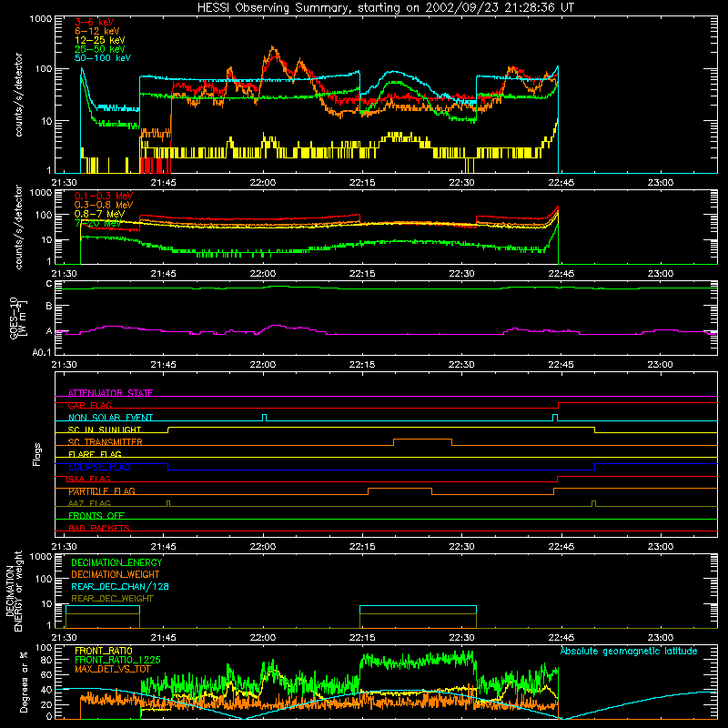This screenshot has height=728, width=728.
Task: Select the 50-100 keV legend label
Action: (103, 58)
